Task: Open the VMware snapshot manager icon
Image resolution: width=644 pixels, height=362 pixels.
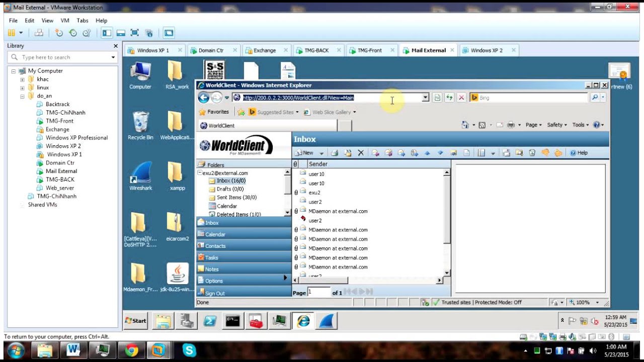Action: click(x=87, y=33)
